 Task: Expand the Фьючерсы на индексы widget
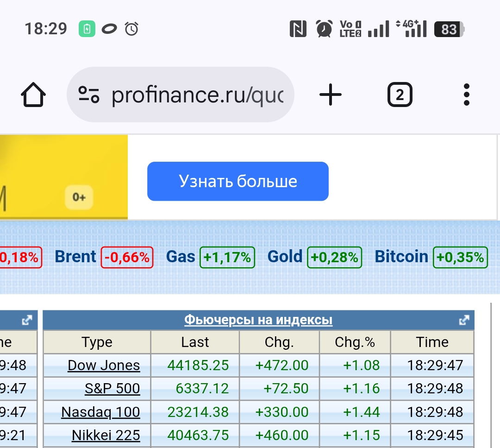tap(464, 320)
